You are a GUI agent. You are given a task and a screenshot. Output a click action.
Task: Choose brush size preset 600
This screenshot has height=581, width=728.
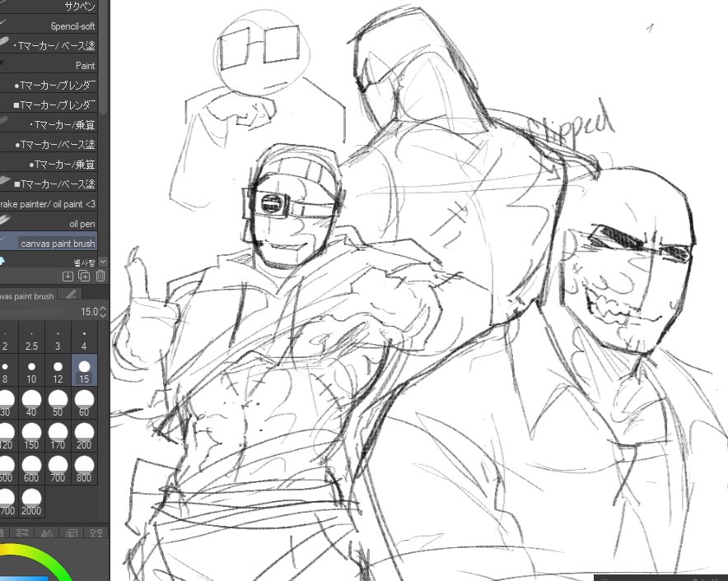[x=31, y=470]
